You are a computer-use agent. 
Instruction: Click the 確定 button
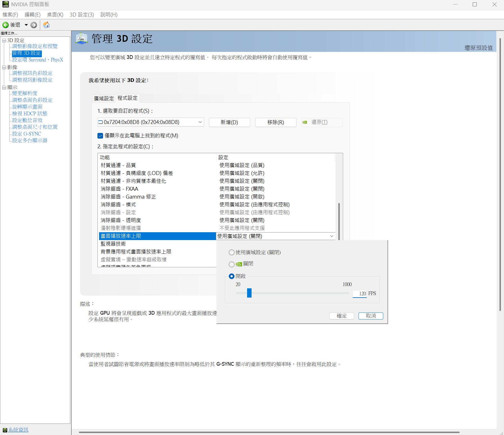(x=342, y=316)
